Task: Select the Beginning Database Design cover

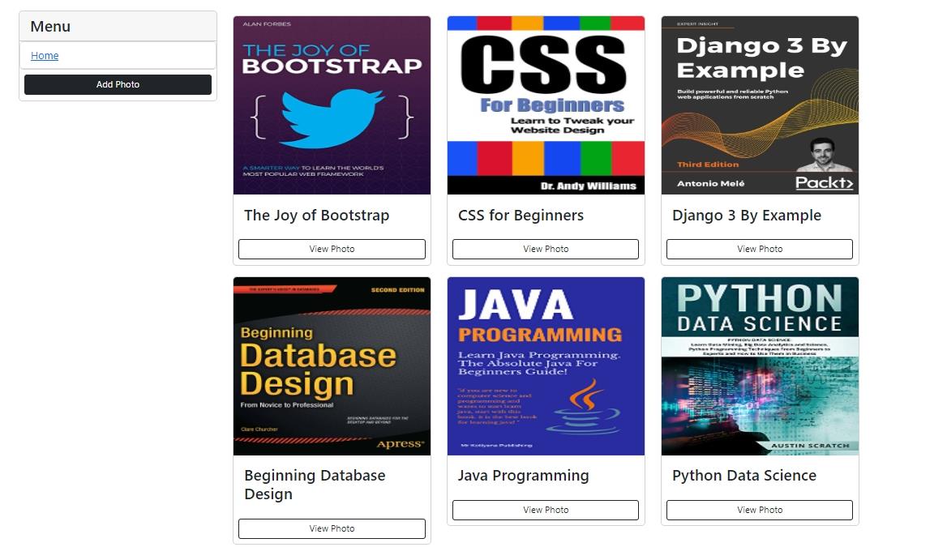Action: point(332,366)
